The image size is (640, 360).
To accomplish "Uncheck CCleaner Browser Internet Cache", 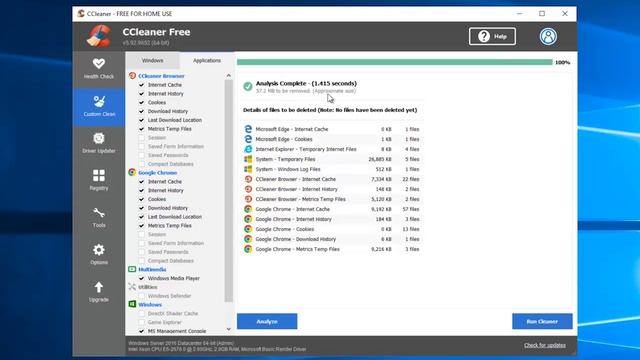I will click(142, 85).
